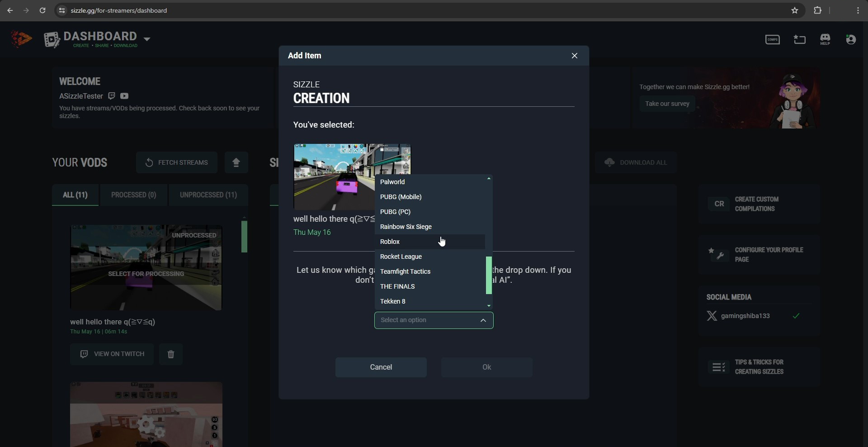Switch to the UNPROCESSED (11) tab
The width and height of the screenshot is (868, 447).
tap(208, 195)
